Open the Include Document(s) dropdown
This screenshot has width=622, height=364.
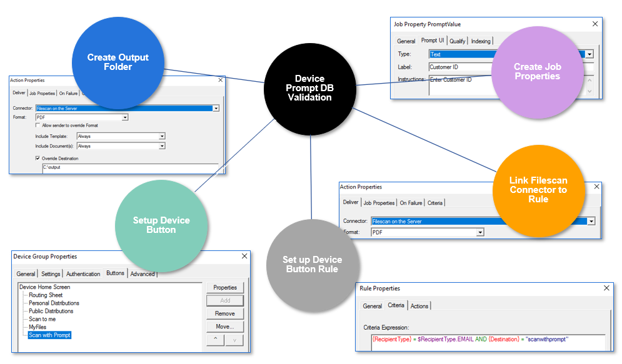(162, 146)
